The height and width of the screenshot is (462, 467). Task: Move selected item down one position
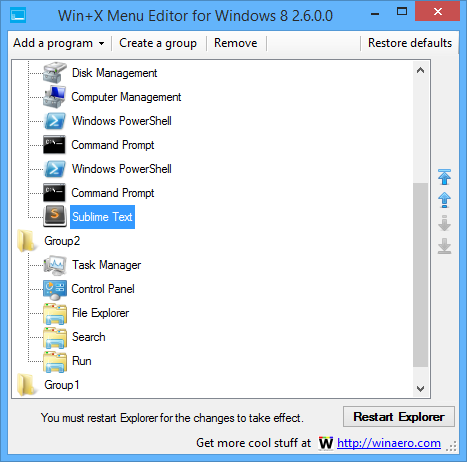pos(444,223)
